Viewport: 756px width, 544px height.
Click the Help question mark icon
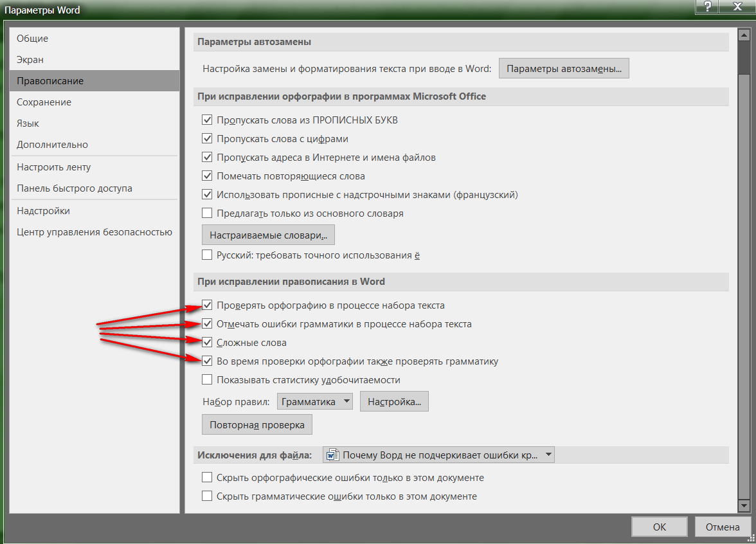(706, 6)
